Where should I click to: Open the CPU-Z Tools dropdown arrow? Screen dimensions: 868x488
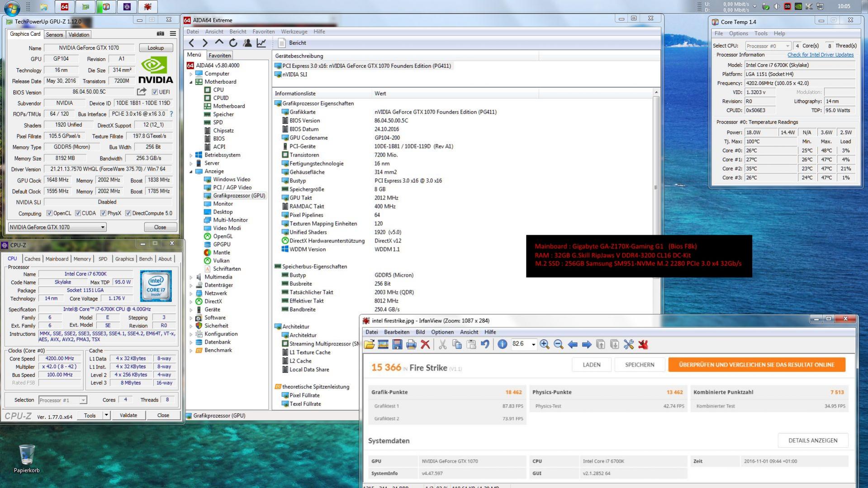[106, 415]
